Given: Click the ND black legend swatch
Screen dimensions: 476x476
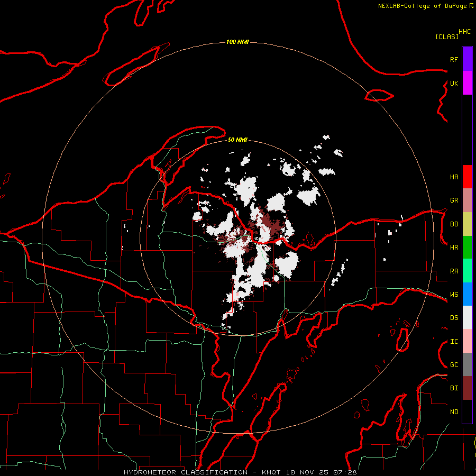Looking at the screenshot, I should click(x=467, y=411).
